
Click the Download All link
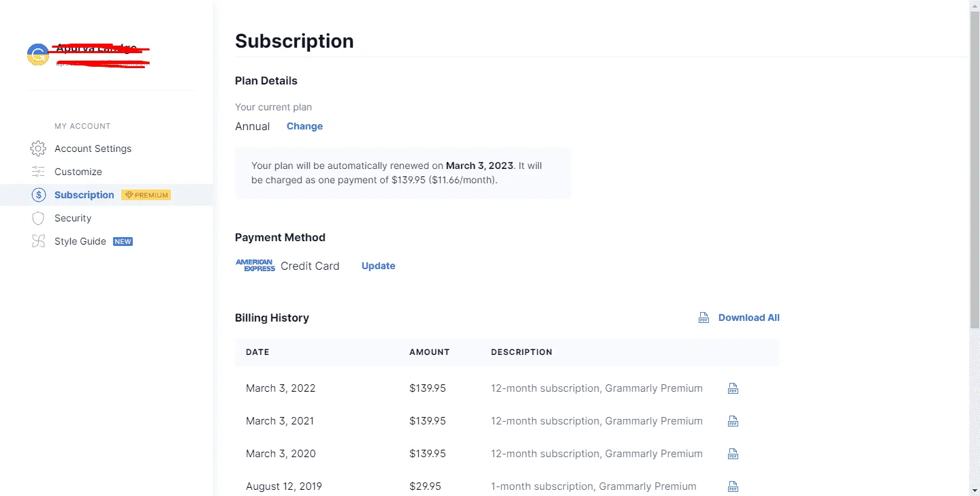coord(748,317)
